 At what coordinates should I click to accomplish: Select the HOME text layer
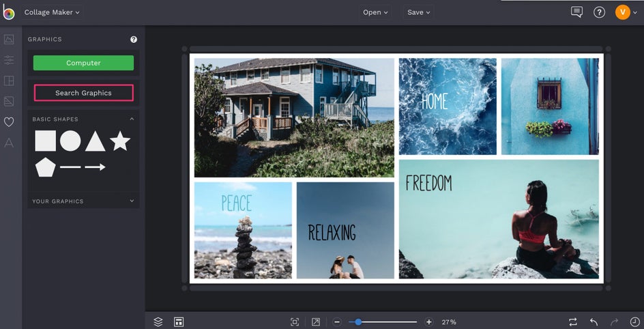pyautogui.click(x=435, y=101)
